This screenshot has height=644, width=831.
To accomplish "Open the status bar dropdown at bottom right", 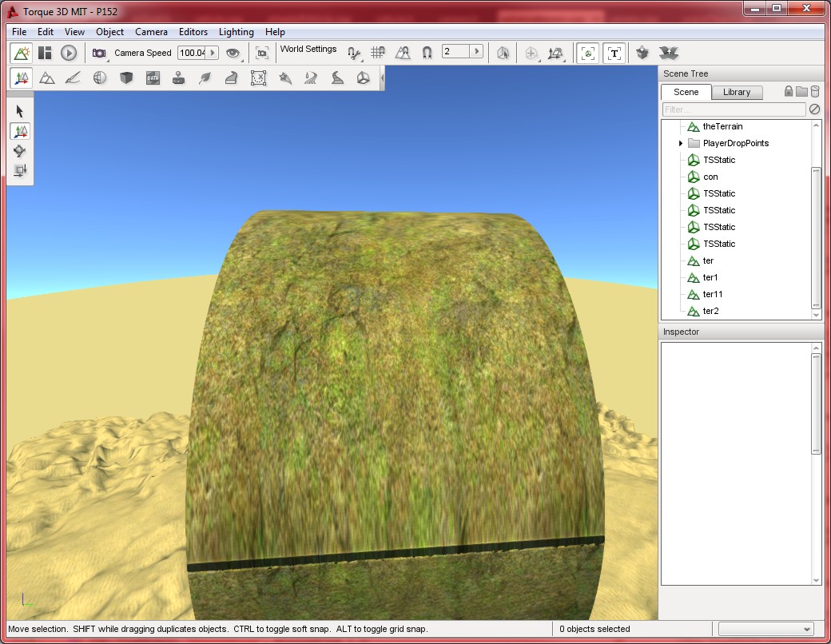I will coord(766,630).
